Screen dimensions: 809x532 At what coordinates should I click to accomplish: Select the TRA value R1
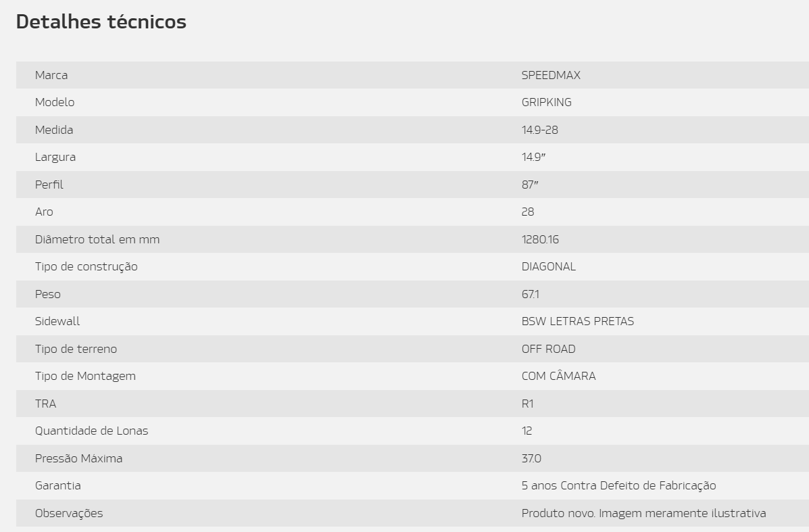click(x=527, y=404)
